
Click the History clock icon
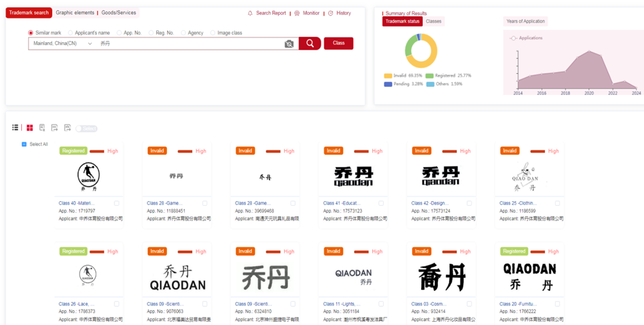(x=330, y=13)
